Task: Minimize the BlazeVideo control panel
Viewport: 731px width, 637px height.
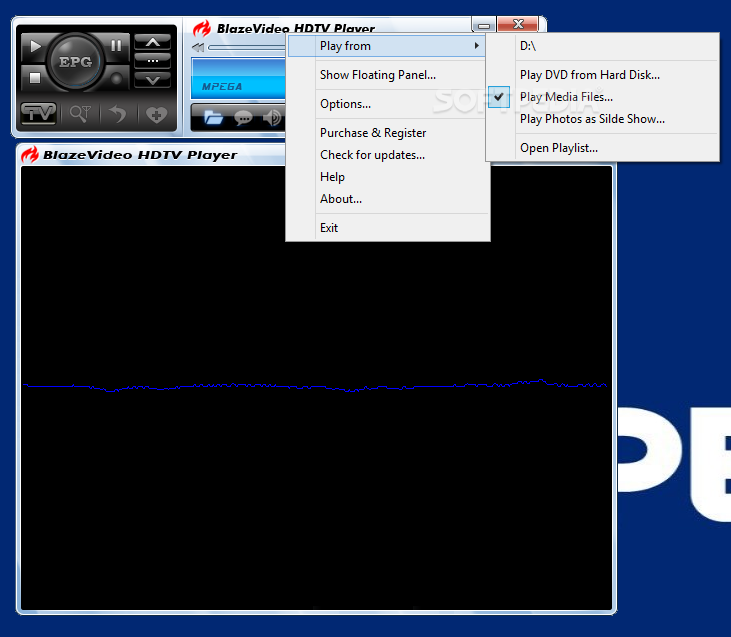Action: click(484, 25)
